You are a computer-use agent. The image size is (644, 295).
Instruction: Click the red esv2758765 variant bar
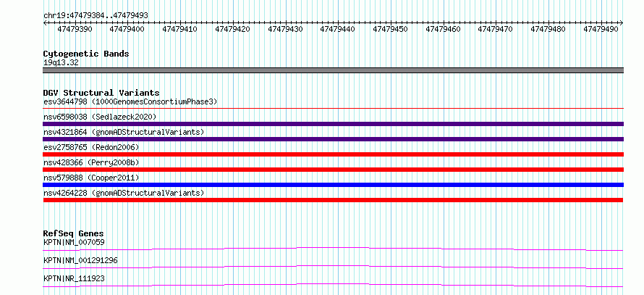[333, 154]
